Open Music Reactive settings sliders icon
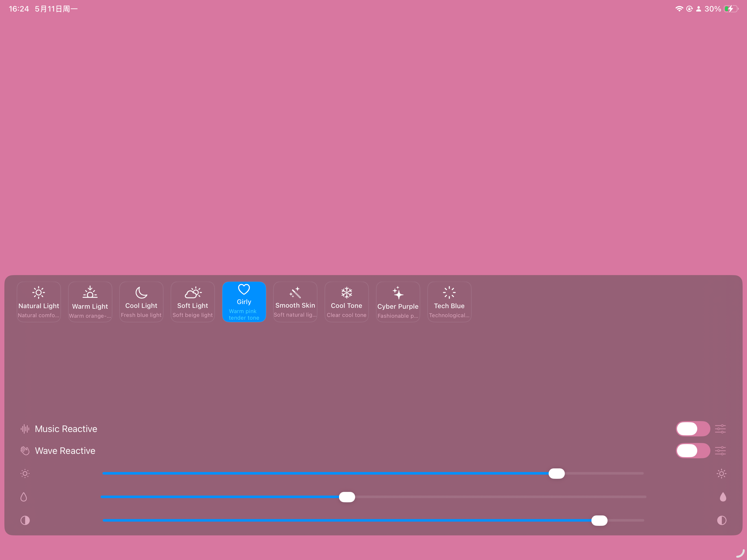The width and height of the screenshot is (747, 560). pos(720,429)
